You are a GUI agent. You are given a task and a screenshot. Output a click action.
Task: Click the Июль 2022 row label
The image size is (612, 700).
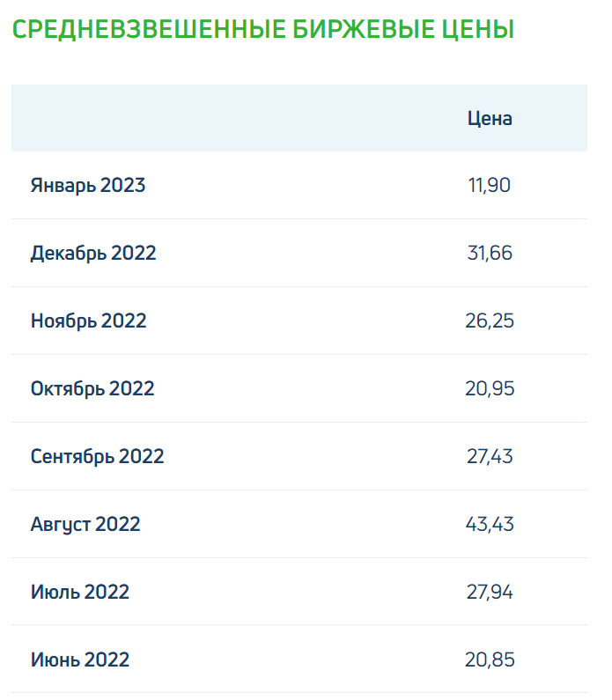click(80, 592)
